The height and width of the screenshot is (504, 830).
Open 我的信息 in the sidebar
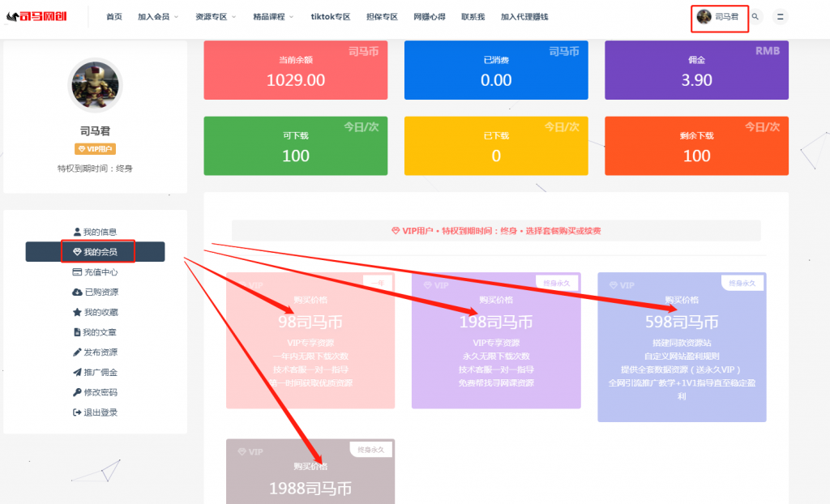tap(95, 233)
